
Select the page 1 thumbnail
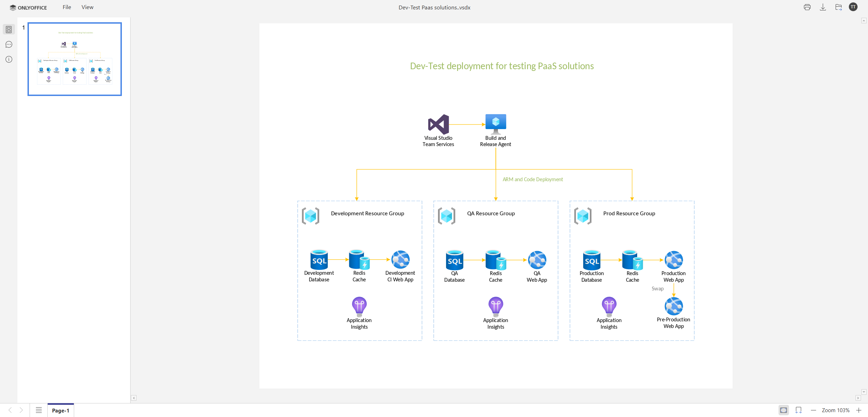tap(75, 58)
